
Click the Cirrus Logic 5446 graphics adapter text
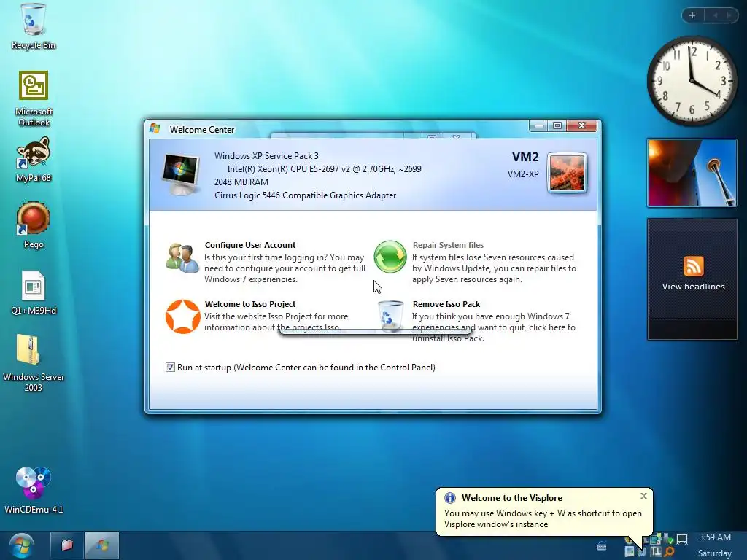pos(306,195)
